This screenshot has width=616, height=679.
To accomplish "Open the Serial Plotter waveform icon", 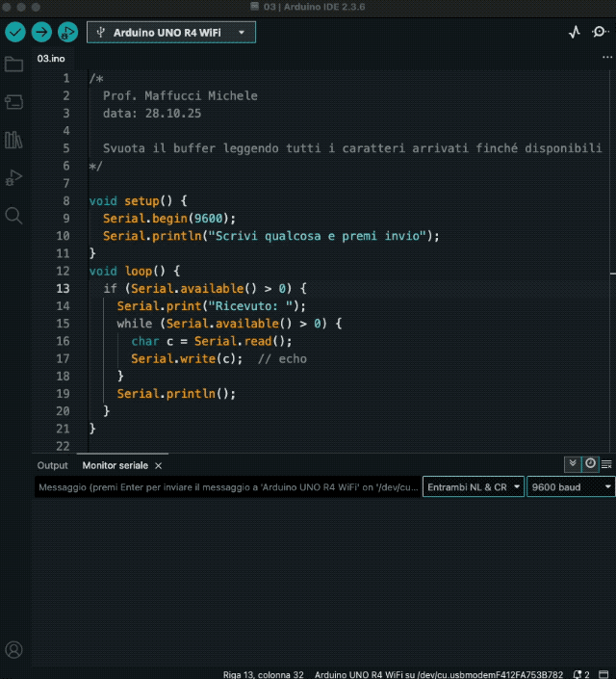I will point(575,32).
